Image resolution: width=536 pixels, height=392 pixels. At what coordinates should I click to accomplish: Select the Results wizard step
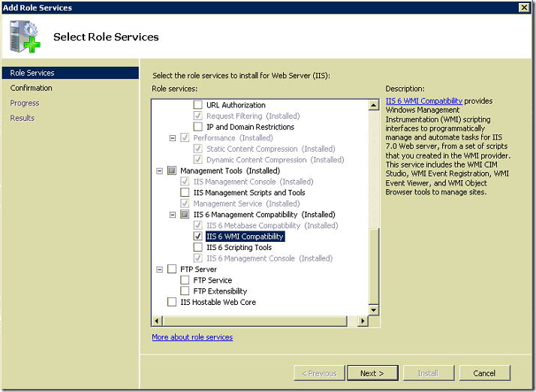(x=23, y=118)
